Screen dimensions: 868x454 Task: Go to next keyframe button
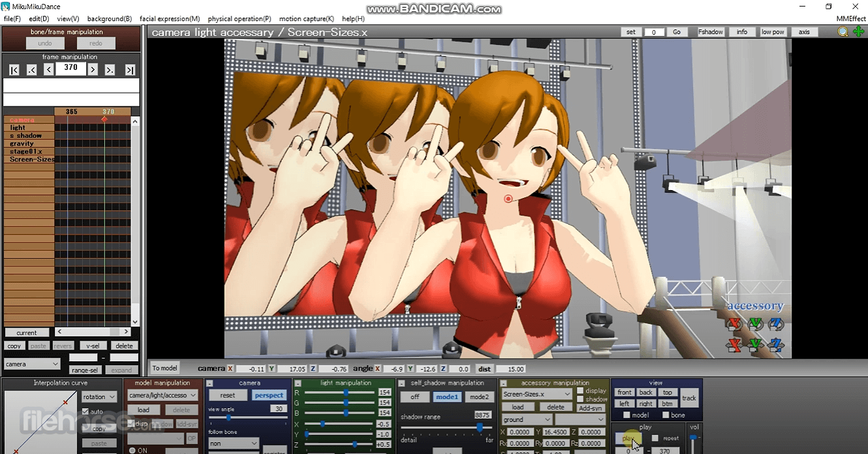110,70
